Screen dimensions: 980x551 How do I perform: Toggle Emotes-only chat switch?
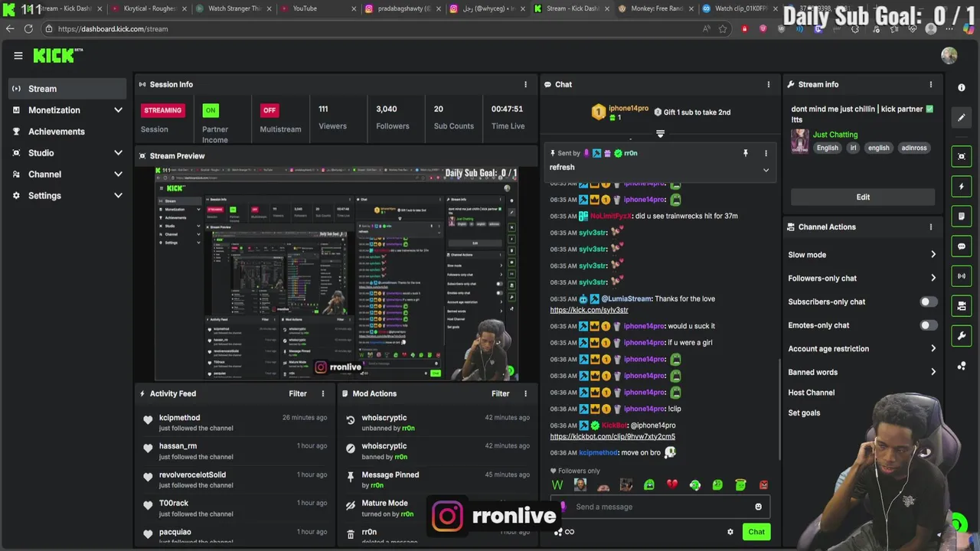coord(928,325)
